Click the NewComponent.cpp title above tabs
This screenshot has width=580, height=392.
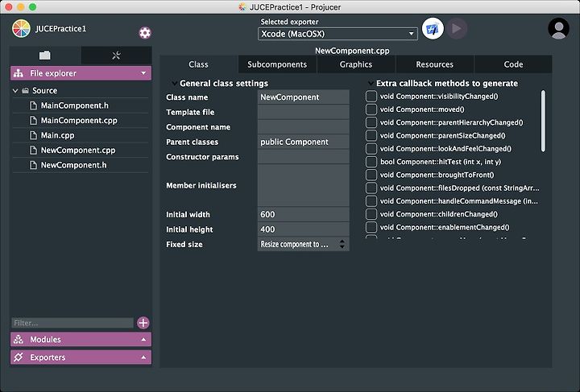coord(352,51)
